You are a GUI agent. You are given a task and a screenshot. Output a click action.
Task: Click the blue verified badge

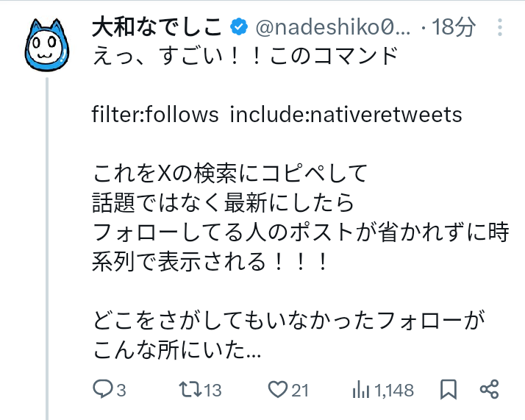coord(239,29)
